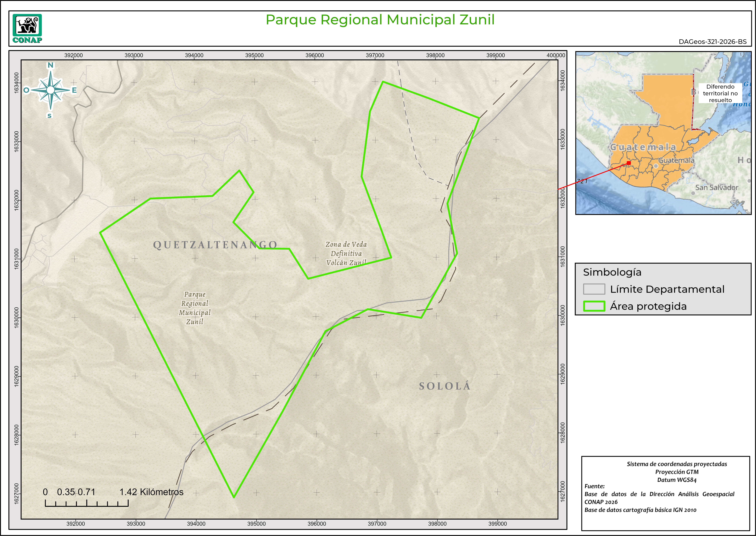This screenshot has width=756, height=536.
Task: Click Zona de Veda Definitiva Volcán Zunil label
Action: coord(346,253)
